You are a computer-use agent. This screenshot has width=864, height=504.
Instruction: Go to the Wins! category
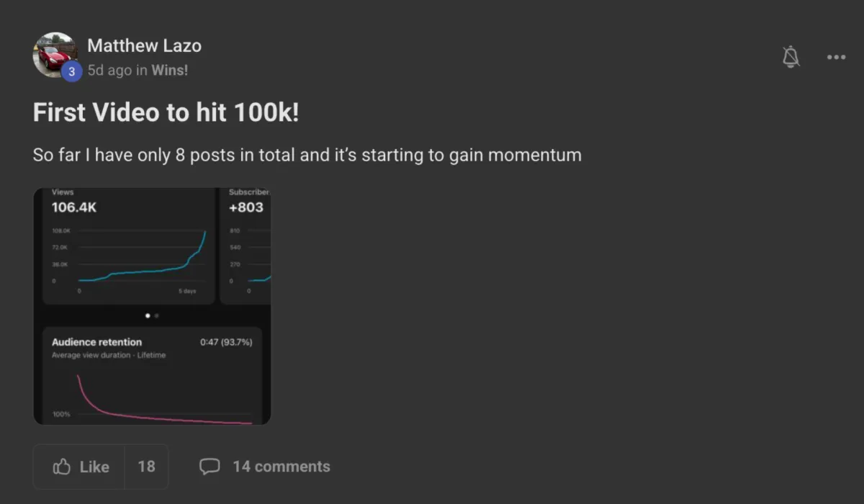(169, 71)
